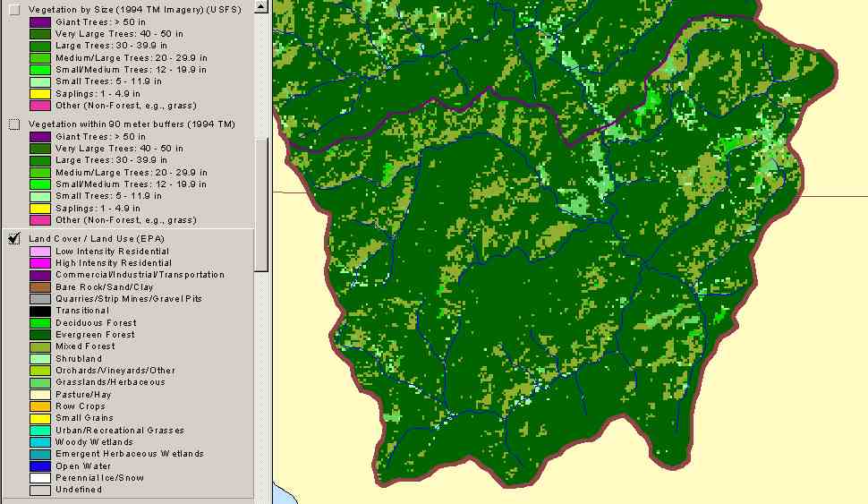
Task: Click the Urban/Recreational Grasses swatch
Action: point(40,431)
